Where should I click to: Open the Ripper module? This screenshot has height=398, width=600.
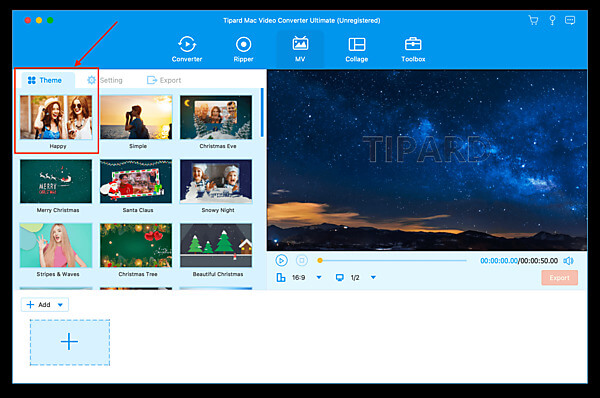tap(243, 49)
